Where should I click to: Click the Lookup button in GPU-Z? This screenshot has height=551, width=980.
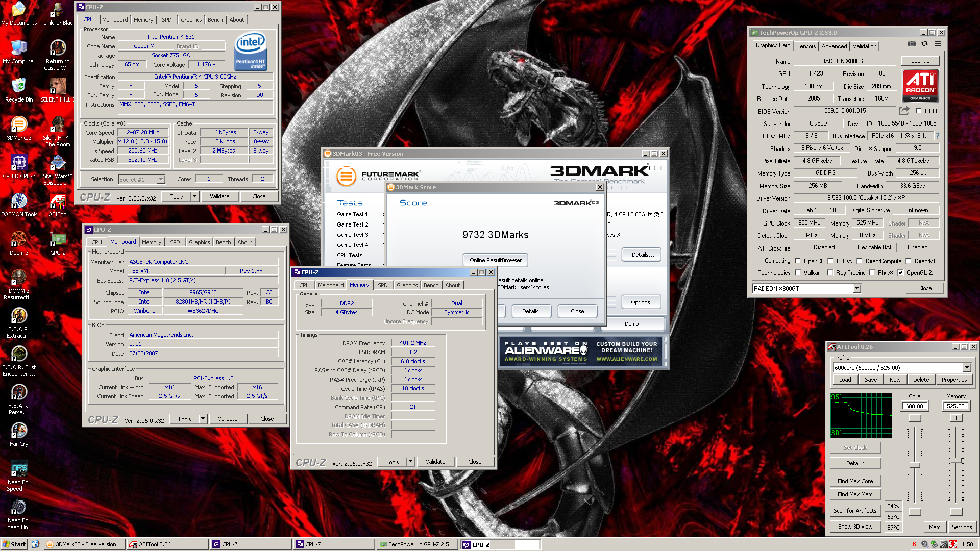pos(920,61)
